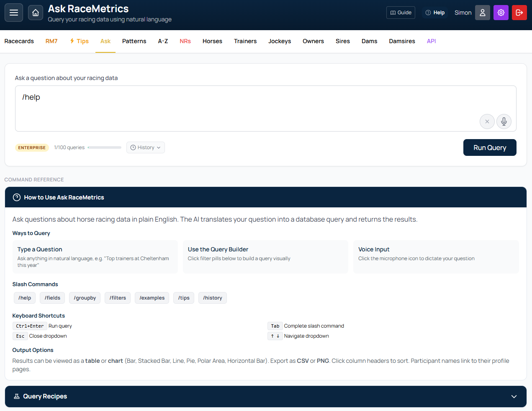The height and width of the screenshot is (411, 532).
Task: Go to the A-Z tab
Action: (x=163, y=41)
